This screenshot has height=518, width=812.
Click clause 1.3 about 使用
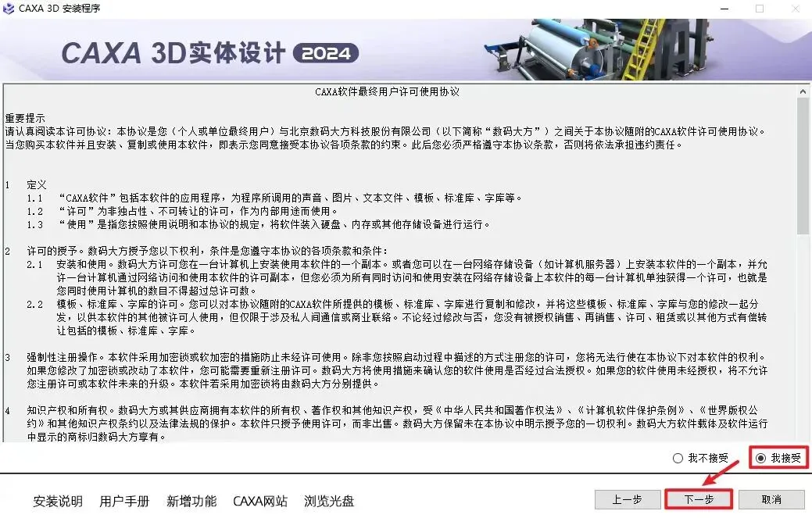coord(259,224)
